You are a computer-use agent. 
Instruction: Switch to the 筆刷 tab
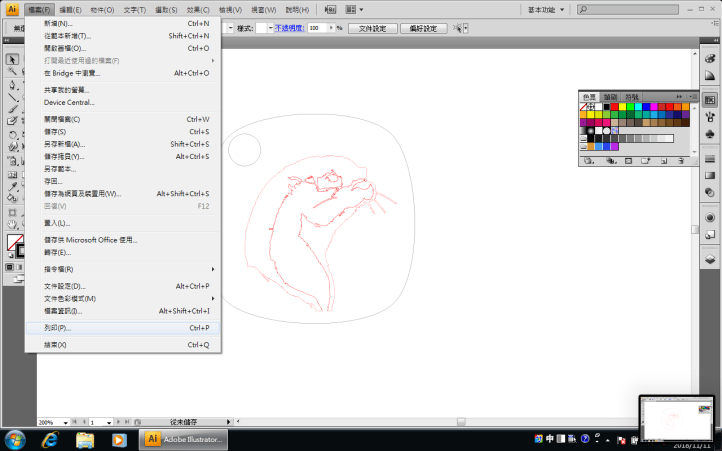click(610, 97)
